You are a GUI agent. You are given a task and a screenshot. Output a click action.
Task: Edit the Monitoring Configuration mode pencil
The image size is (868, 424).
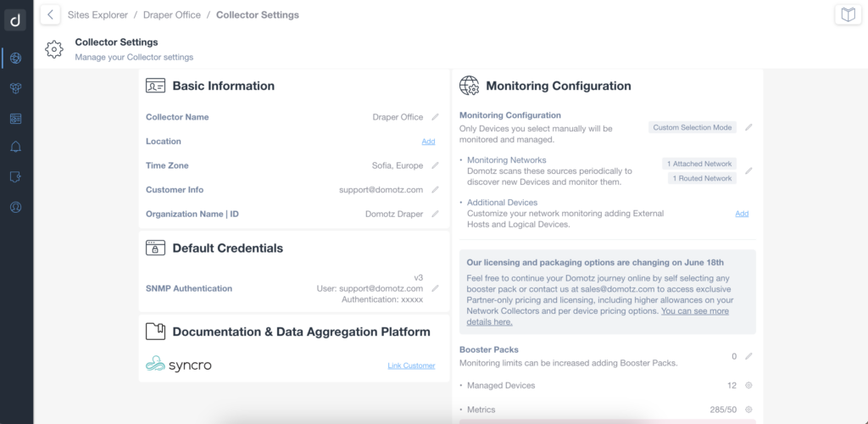(748, 127)
